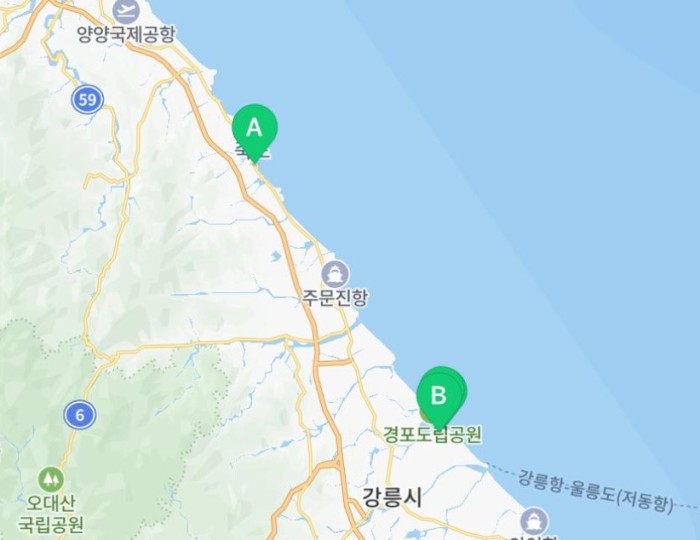Tap the partially hidden label under marker A
The height and width of the screenshot is (540, 700).
coord(253,153)
